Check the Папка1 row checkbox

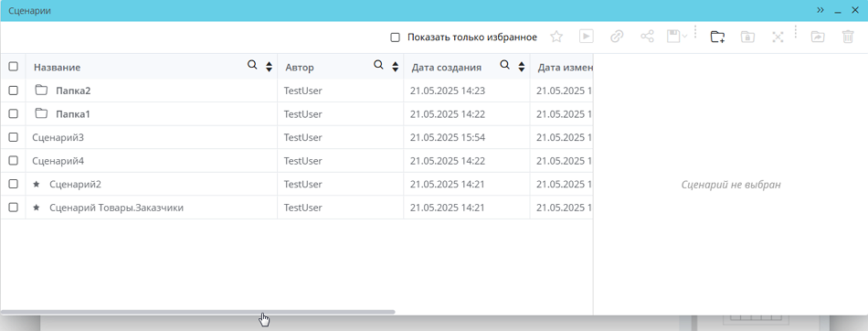14,113
